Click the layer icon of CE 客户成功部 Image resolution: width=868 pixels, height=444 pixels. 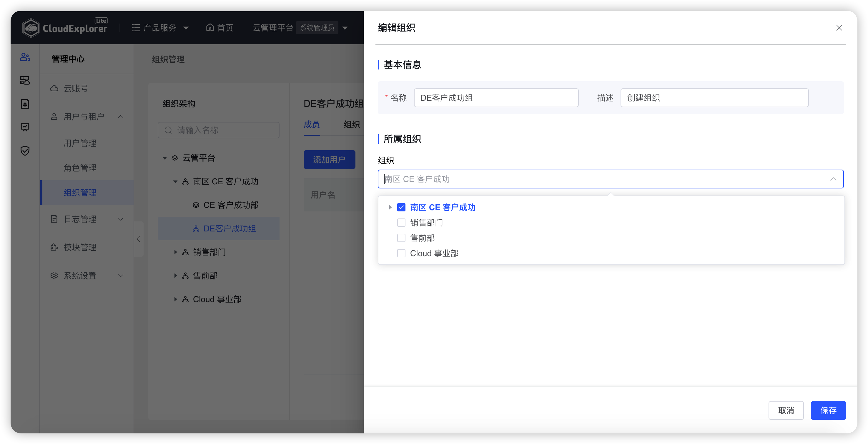point(196,205)
